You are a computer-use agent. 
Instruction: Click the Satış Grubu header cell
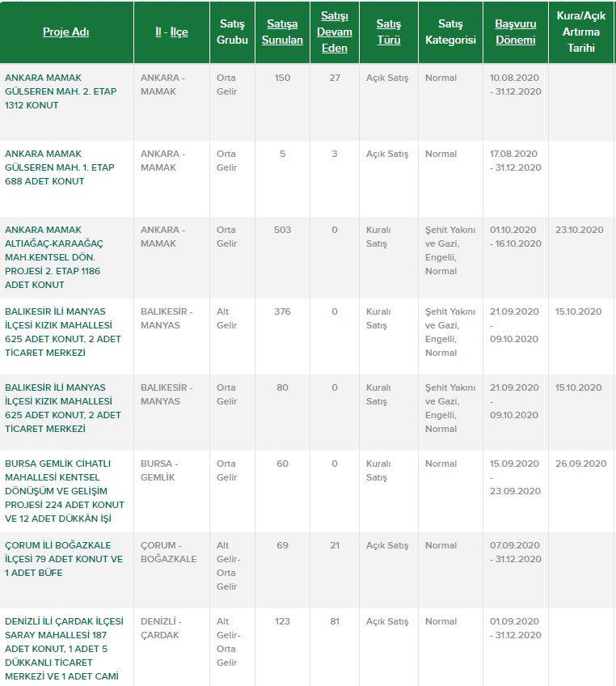[x=233, y=32]
